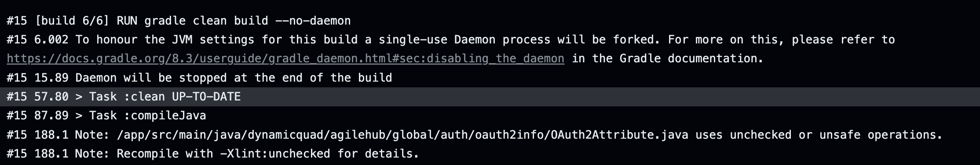The image size is (980, 165).
Task: Click the 87.89 timestamp before compileJava
Action: pyautogui.click(x=51, y=115)
